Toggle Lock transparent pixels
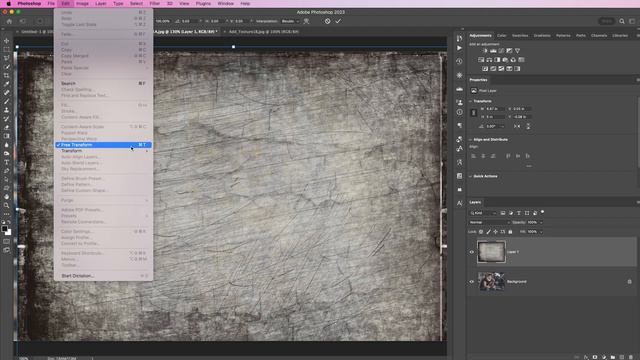This screenshot has width=640, height=360. [x=481, y=232]
